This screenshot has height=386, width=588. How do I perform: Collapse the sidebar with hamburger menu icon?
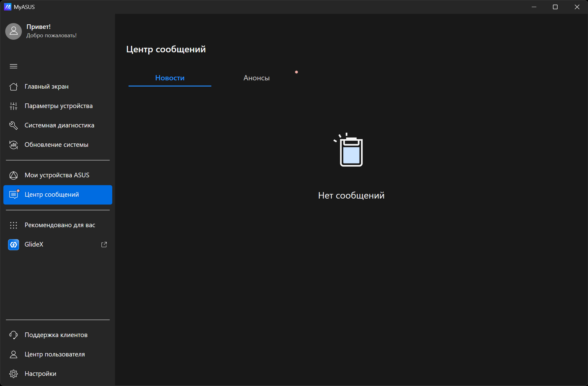click(14, 66)
